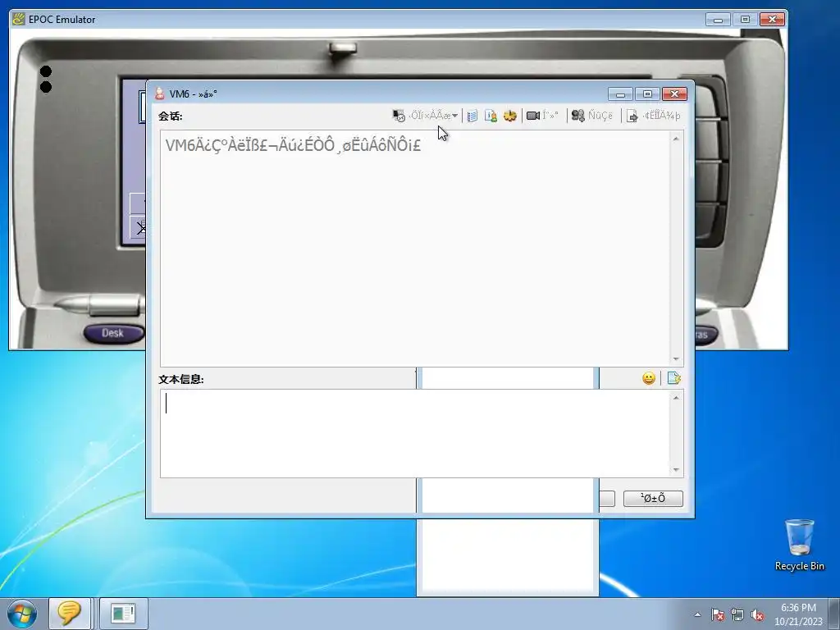Click the quick reply document icon

(674, 378)
